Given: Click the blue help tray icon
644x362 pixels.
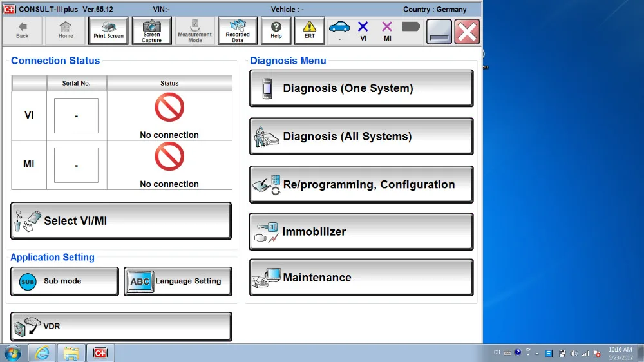Looking at the screenshot, I should (518, 352).
